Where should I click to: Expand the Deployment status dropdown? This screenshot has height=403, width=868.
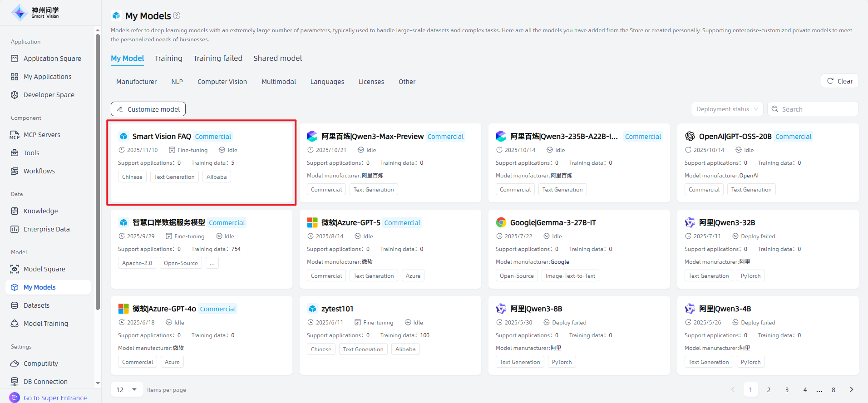click(x=727, y=109)
